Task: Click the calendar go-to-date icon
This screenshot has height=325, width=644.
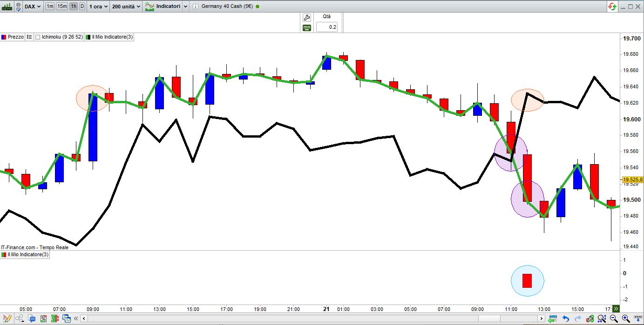Action: (553, 318)
